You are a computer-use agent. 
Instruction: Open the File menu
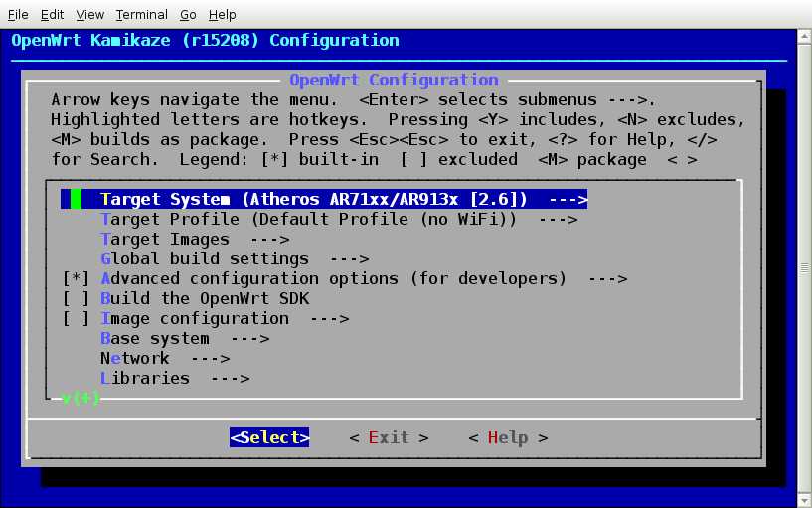[18, 15]
